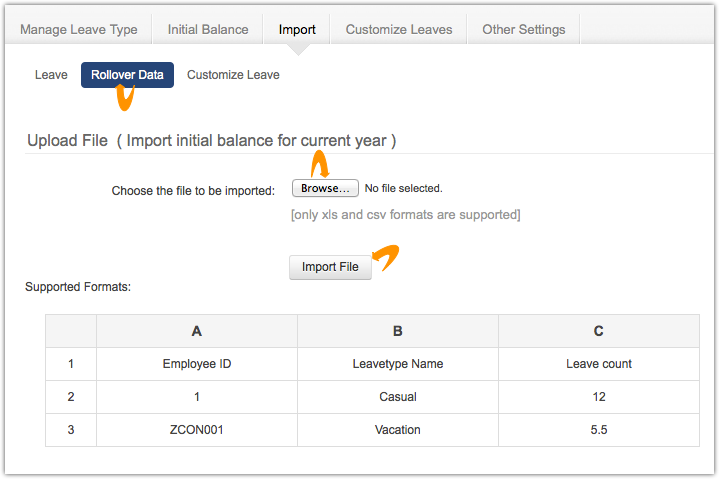Image resolution: width=719 pixels, height=479 pixels.
Task: Click column B header
Action: click(398, 331)
